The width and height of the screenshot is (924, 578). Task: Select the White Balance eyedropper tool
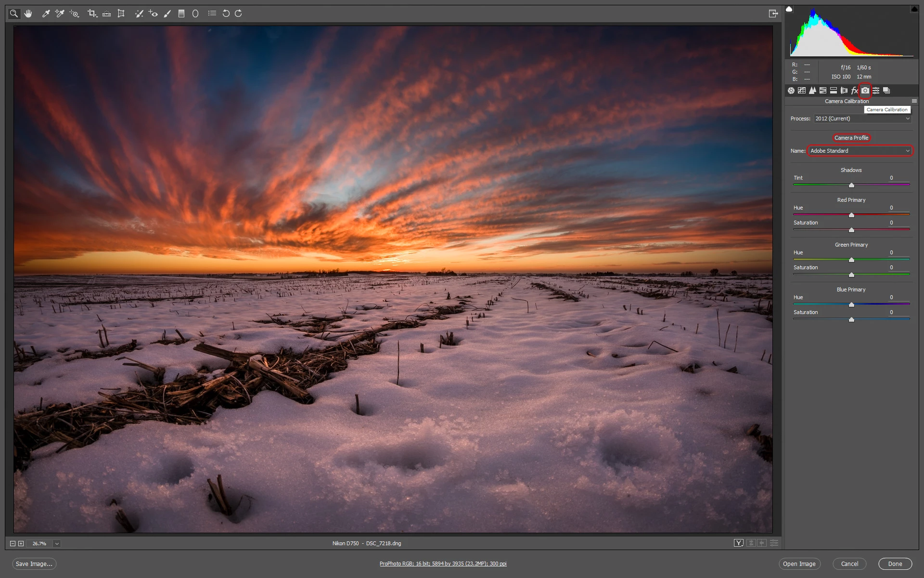(46, 13)
